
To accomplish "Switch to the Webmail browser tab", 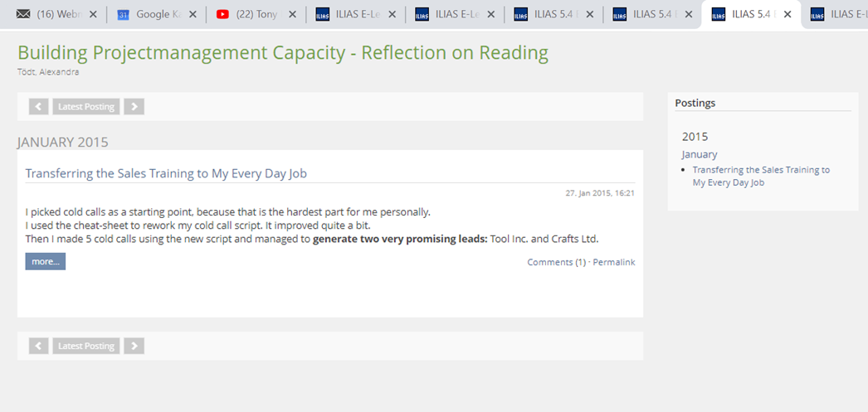I will tap(56, 14).
